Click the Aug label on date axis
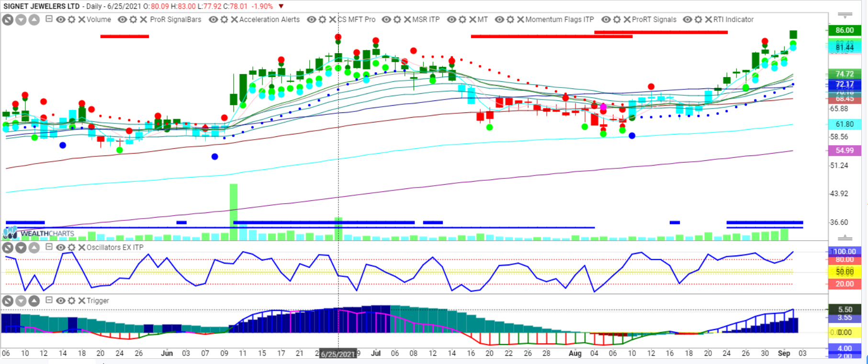 [x=575, y=353]
